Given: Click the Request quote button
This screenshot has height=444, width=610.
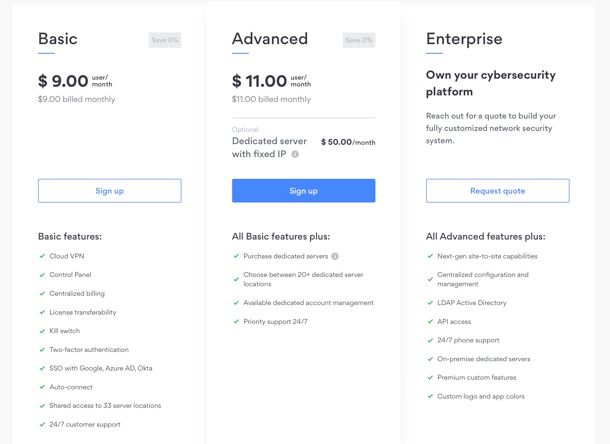Looking at the screenshot, I should 498,191.
